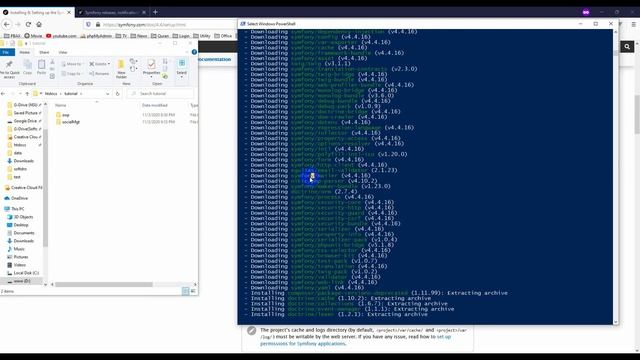Open recent locations dropdown in Explorer

(19, 93)
